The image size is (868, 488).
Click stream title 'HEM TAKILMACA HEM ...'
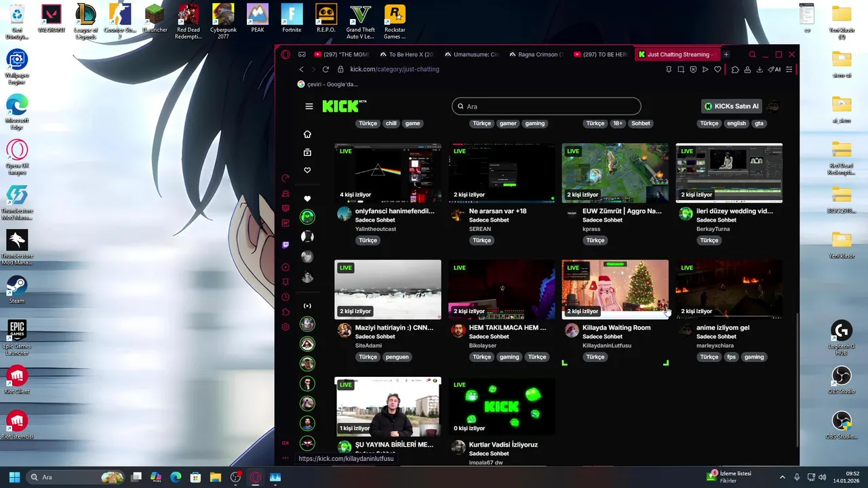point(507,327)
